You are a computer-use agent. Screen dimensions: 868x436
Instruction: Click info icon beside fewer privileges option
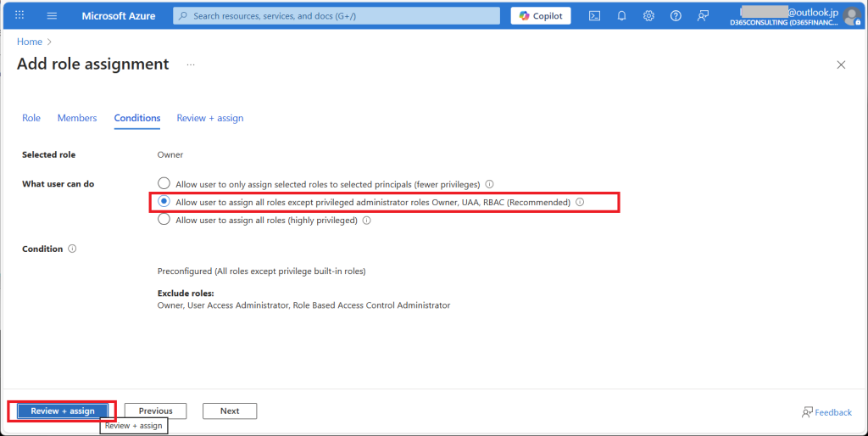(x=490, y=184)
